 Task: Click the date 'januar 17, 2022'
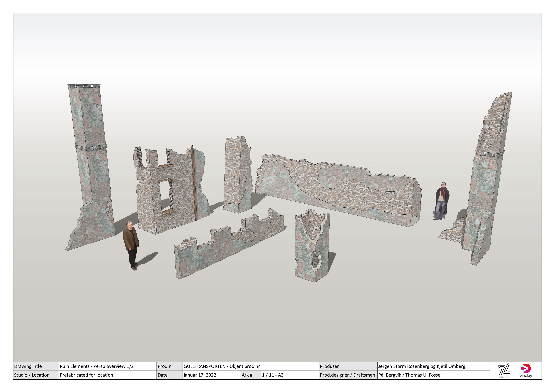[x=200, y=375]
